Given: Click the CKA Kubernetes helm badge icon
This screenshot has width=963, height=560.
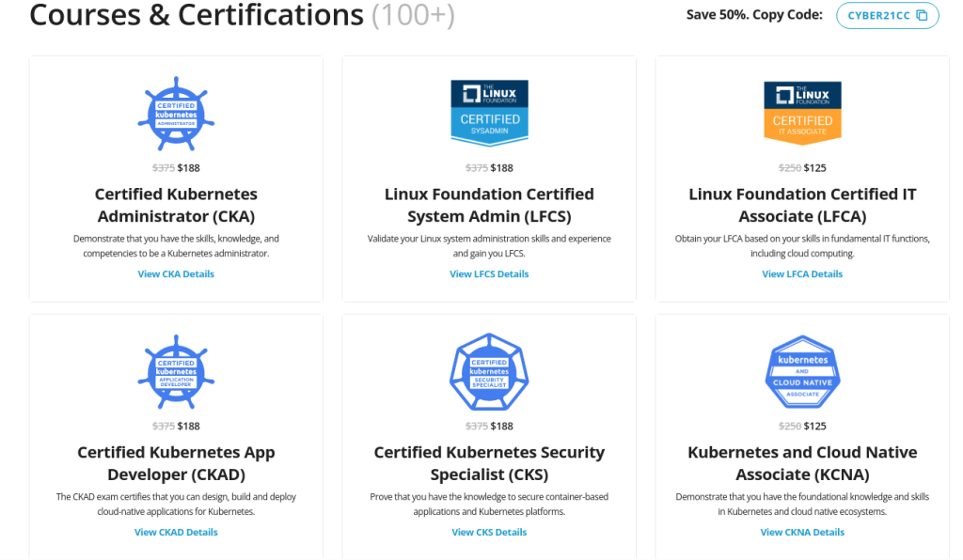Looking at the screenshot, I should click(176, 113).
